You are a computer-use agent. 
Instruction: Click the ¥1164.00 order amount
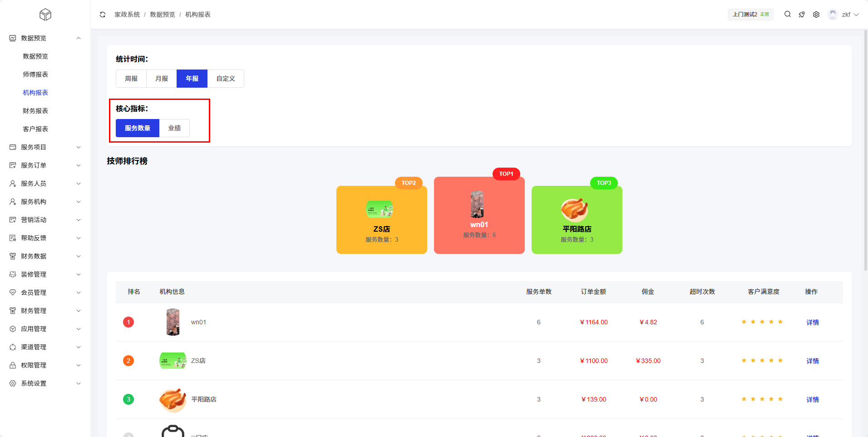click(594, 322)
